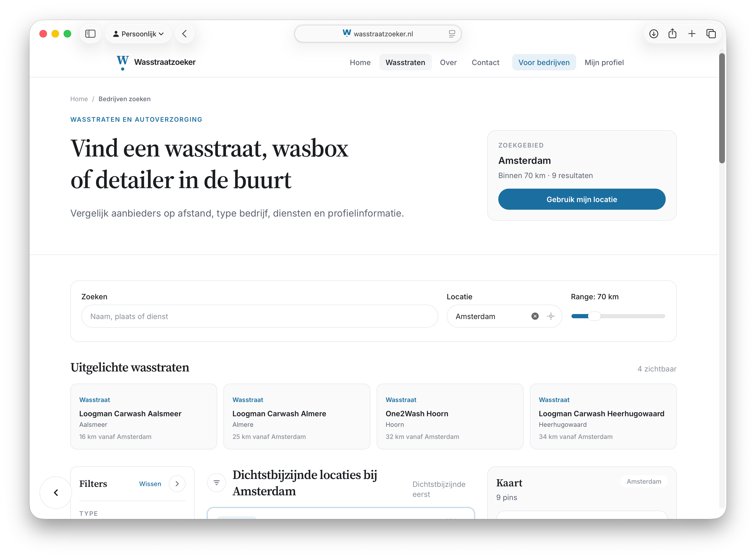Open a new tab with plus icon

coord(692,34)
